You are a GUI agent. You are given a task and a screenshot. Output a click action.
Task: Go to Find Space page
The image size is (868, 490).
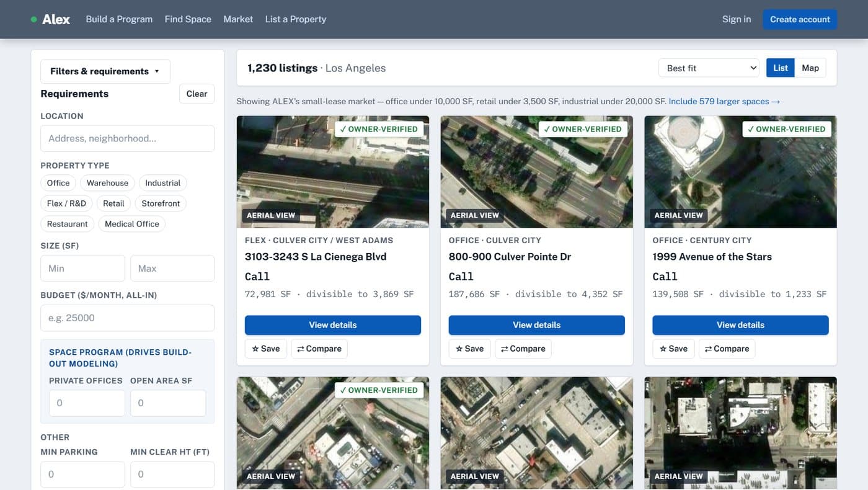point(188,19)
